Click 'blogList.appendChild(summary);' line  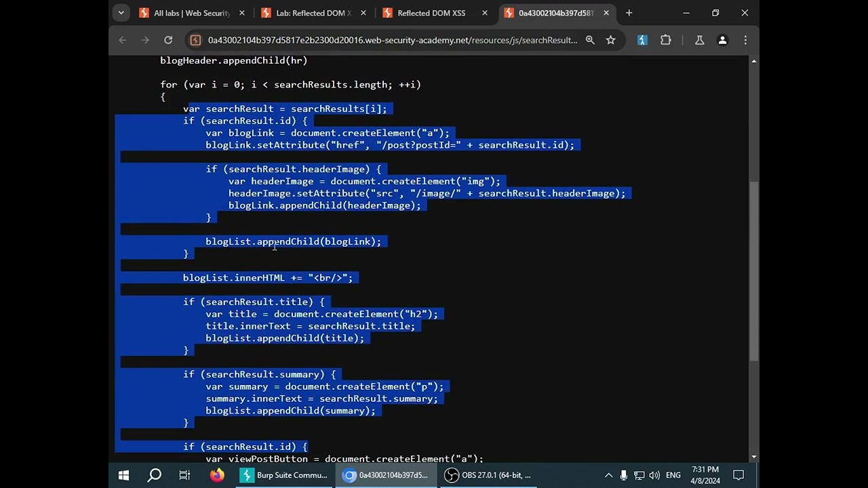point(290,411)
